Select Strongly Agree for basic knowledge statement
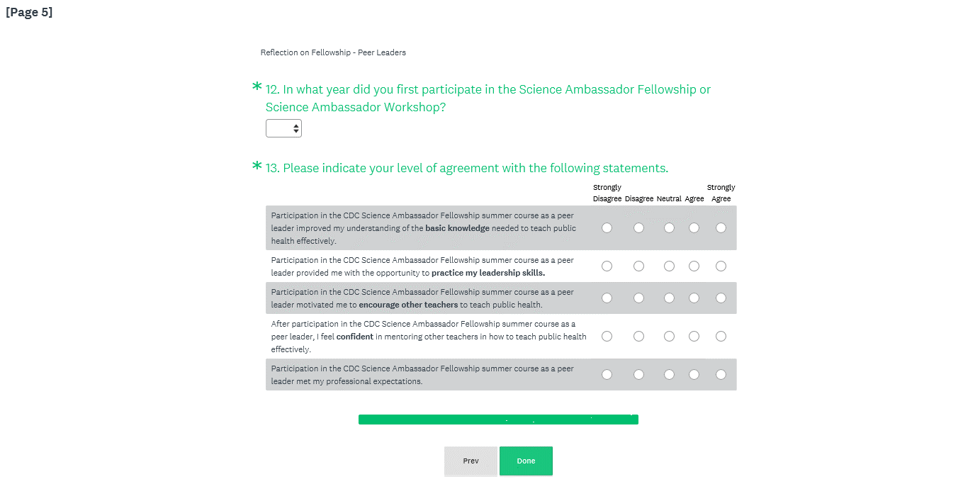 (x=721, y=228)
